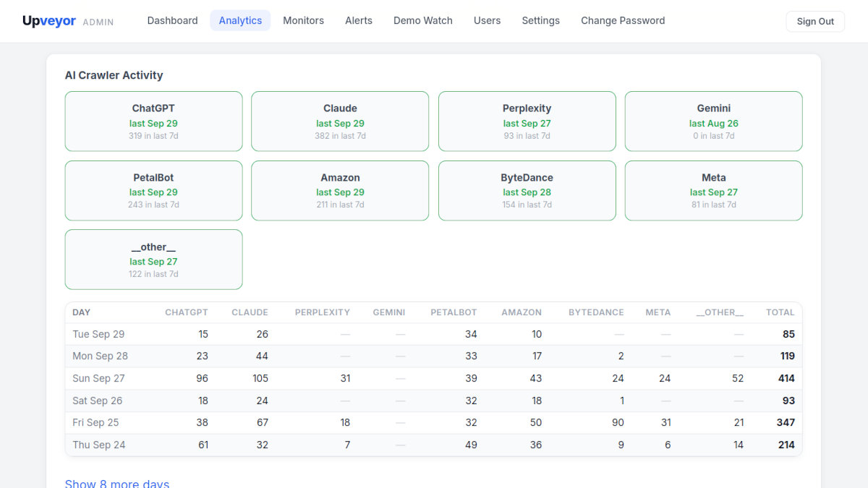Select the ByteDance crawler card
This screenshot has width=868, height=488.
click(x=527, y=190)
